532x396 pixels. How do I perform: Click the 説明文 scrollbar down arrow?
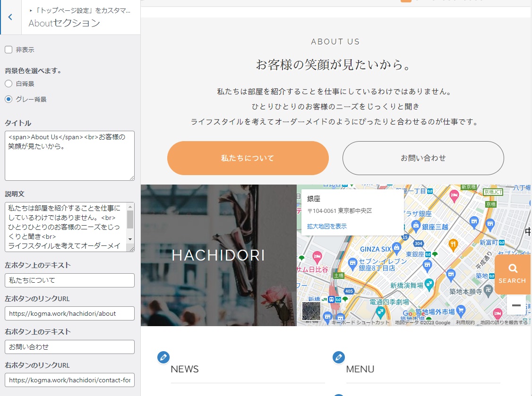click(x=130, y=239)
